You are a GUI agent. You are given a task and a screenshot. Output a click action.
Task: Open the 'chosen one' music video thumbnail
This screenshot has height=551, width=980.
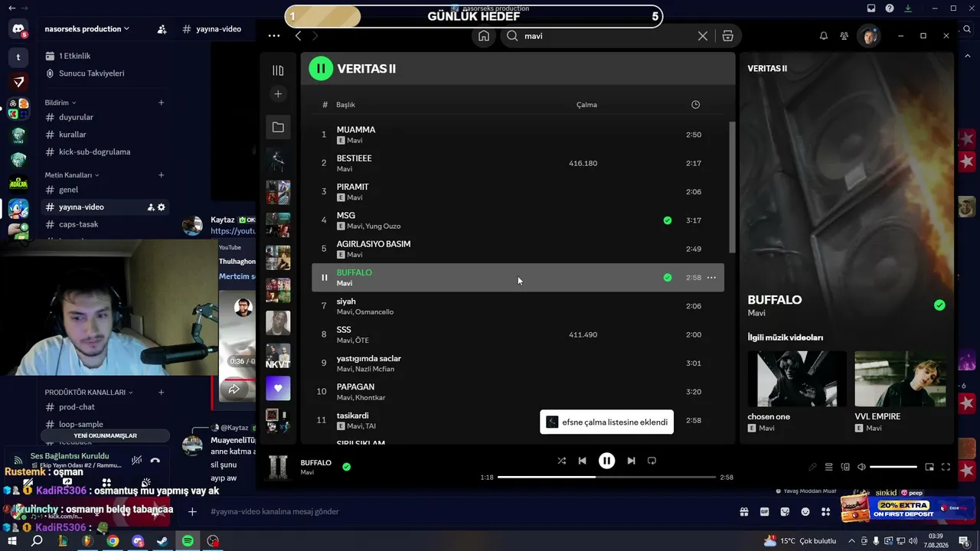click(x=797, y=379)
